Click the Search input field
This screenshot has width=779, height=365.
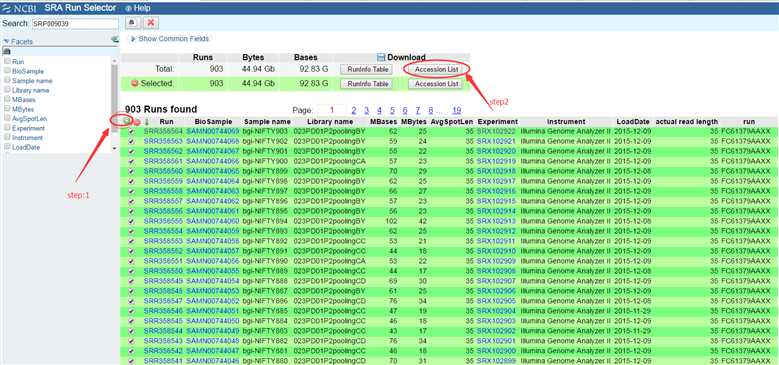(75, 24)
